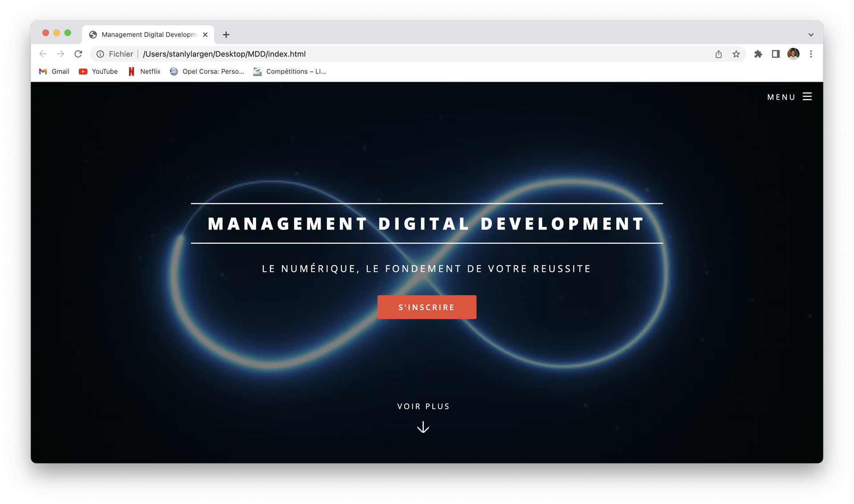Click the browser back arrow
Image resolution: width=854 pixels, height=504 pixels.
tap(43, 54)
